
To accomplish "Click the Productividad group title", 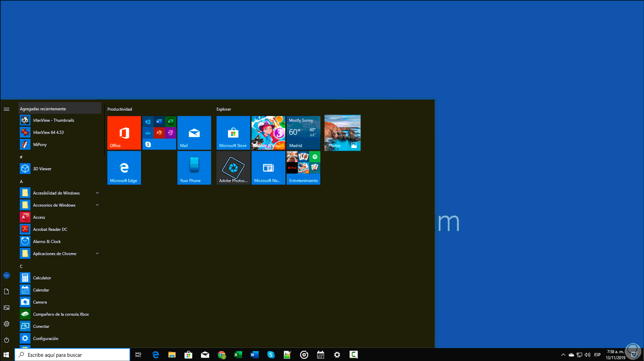I will (120, 109).
